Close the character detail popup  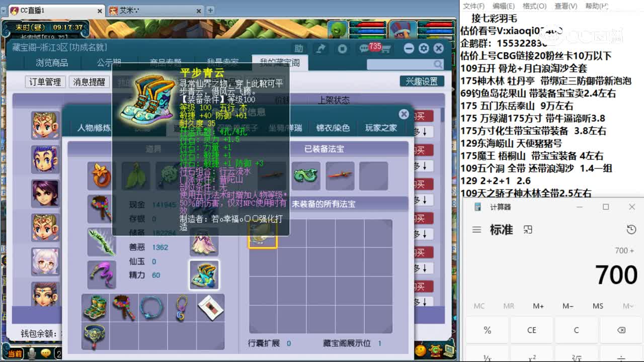tap(404, 114)
